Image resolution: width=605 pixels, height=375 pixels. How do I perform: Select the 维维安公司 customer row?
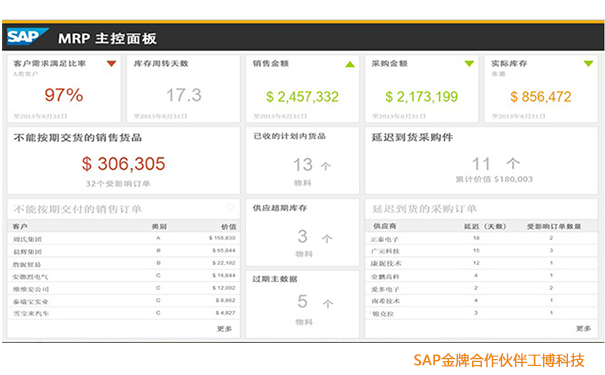[x=123, y=289]
